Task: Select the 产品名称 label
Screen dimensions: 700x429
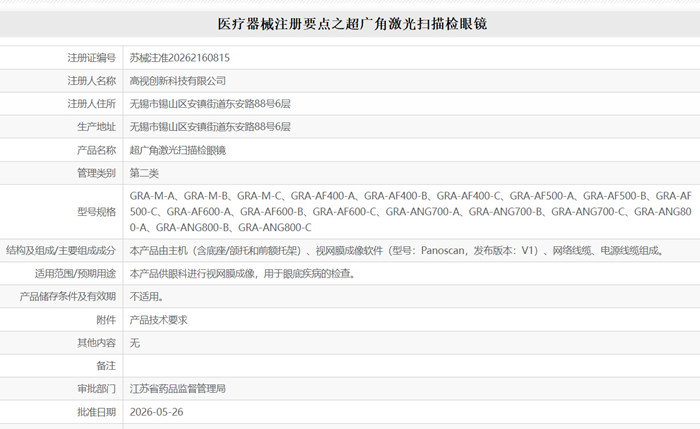Action: tap(96, 150)
